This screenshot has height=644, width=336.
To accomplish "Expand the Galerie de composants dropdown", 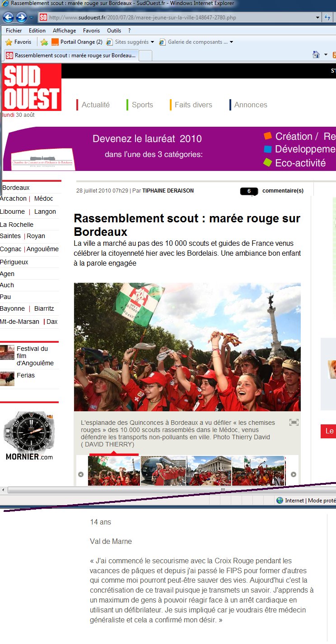I will pos(232,42).
